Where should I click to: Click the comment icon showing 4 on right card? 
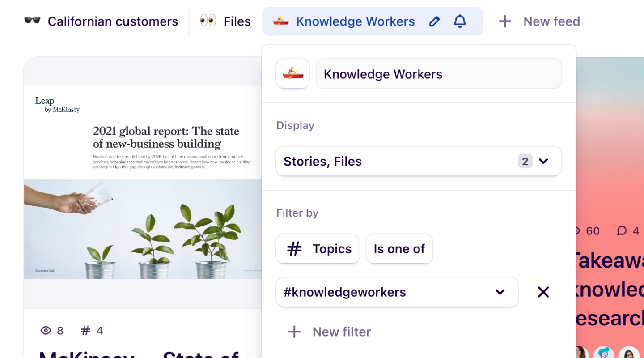[x=622, y=231]
